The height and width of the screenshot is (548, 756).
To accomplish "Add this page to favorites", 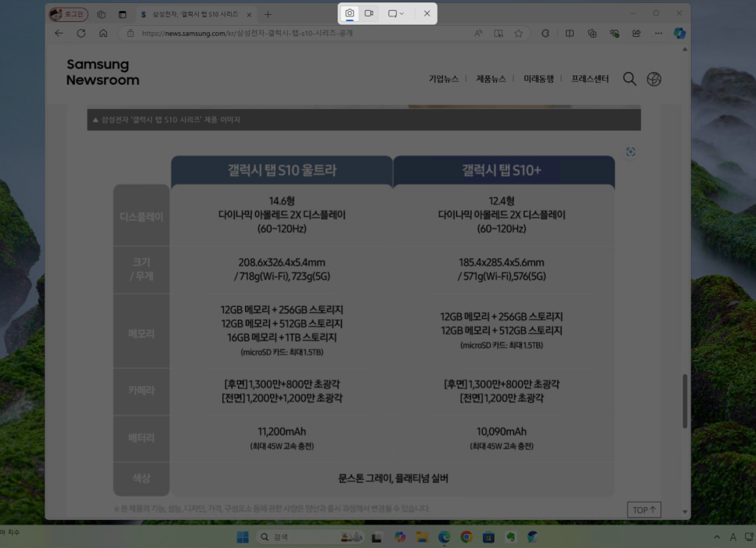I will (x=518, y=34).
